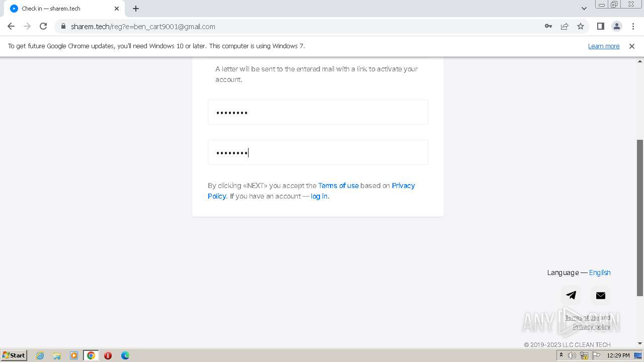
Task: Open a new browser tab
Action: click(x=136, y=9)
